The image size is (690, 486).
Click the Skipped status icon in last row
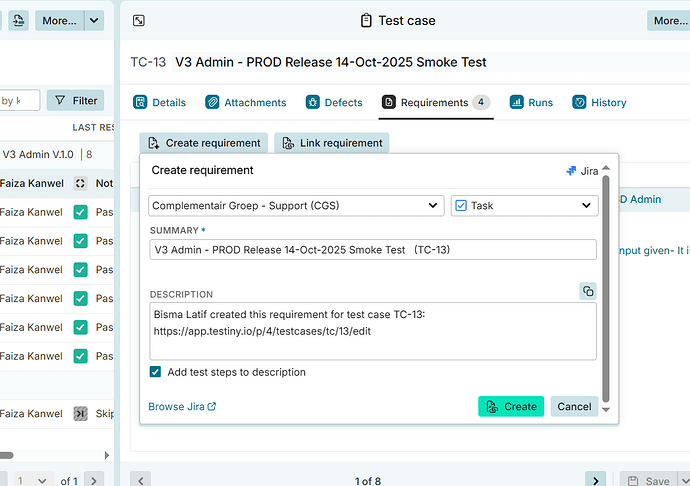(x=81, y=414)
